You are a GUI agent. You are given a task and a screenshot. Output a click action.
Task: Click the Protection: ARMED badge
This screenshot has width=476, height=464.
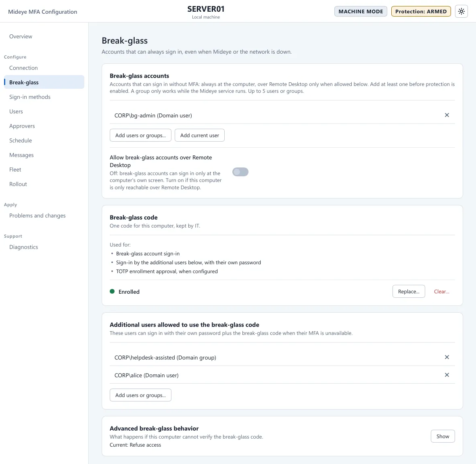(420, 12)
